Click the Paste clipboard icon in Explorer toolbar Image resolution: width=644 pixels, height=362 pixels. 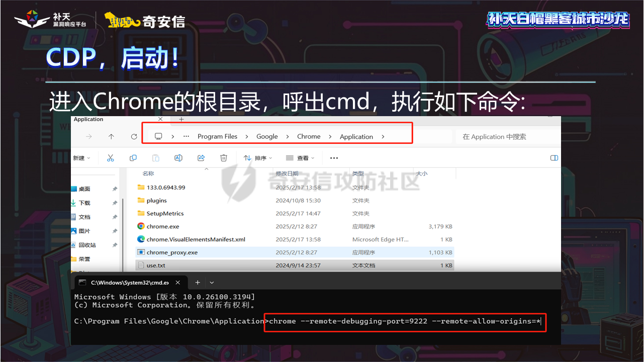pyautogui.click(x=156, y=158)
